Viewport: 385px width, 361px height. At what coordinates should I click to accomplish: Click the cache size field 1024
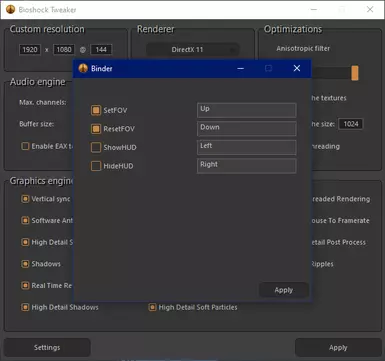(351, 124)
